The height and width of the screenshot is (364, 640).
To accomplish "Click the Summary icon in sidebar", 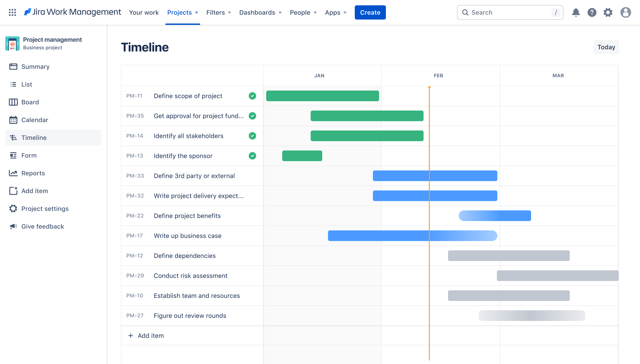I will (x=13, y=66).
